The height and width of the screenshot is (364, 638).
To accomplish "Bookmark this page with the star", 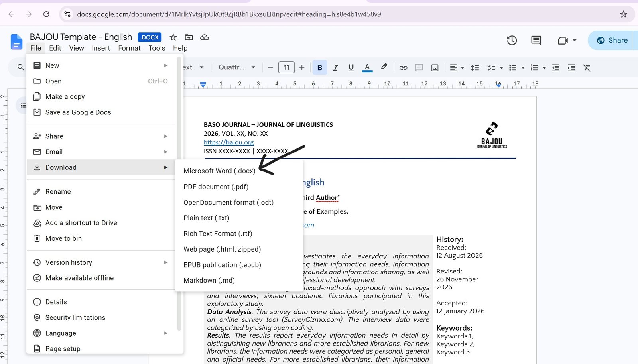I will point(623,14).
